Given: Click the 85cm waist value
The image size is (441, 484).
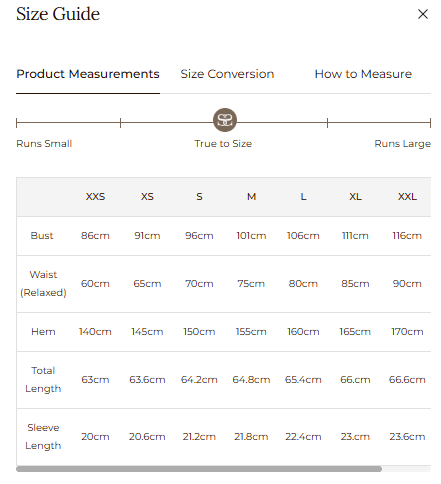Looking at the screenshot, I should click(355, 284).
